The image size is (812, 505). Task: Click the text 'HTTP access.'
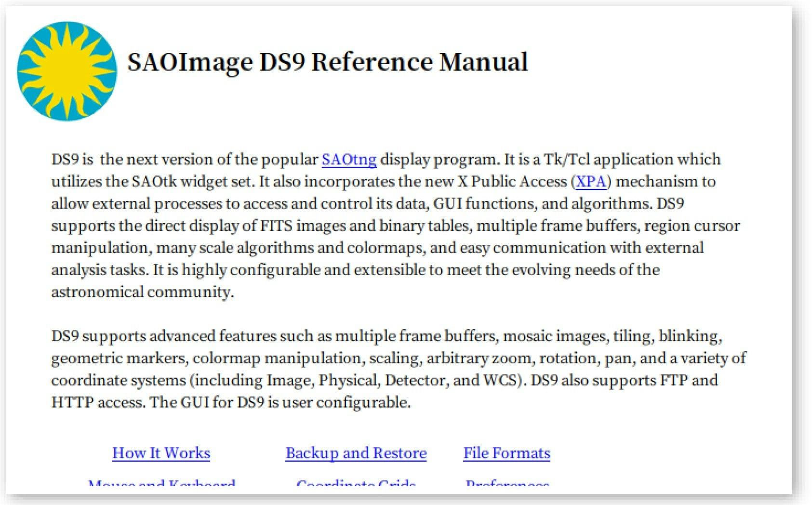click(x=99, y=402)
